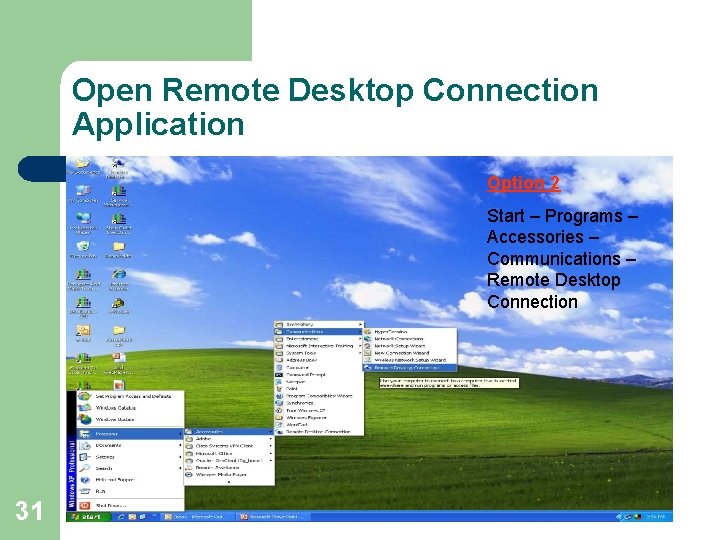The height and width of the screenshot is (540, 720).
Task: Click the Windows Update globe icon
Action: [x=84, y=419]
